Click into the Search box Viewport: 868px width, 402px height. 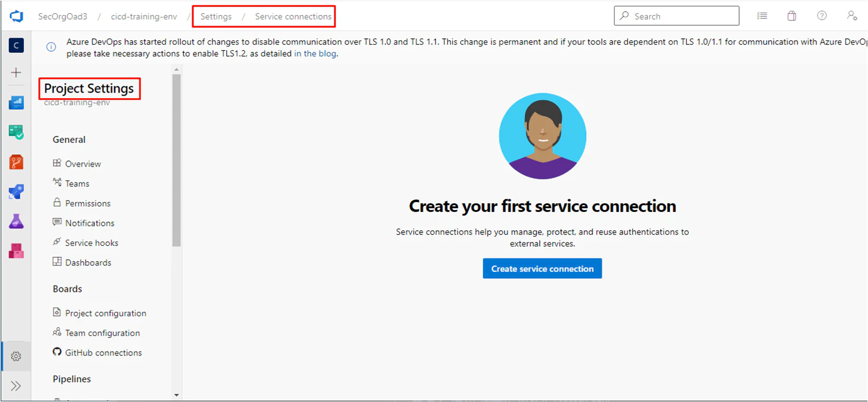point(676,16)
